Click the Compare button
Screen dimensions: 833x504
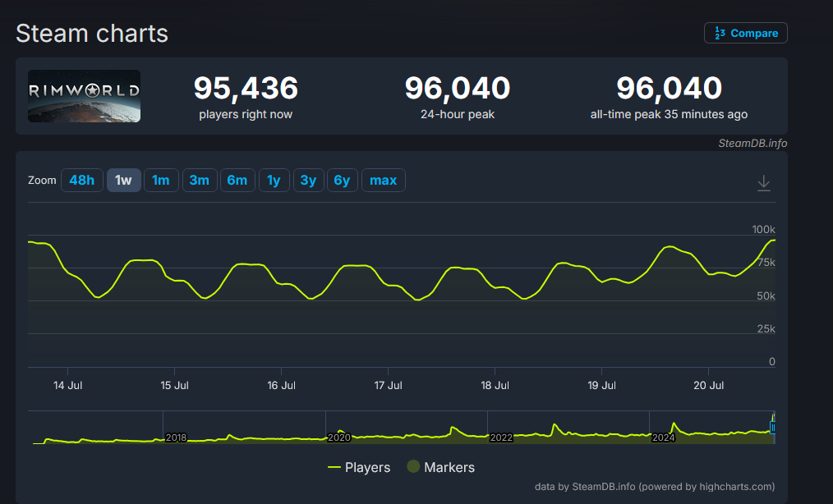[x=745, y=33]
